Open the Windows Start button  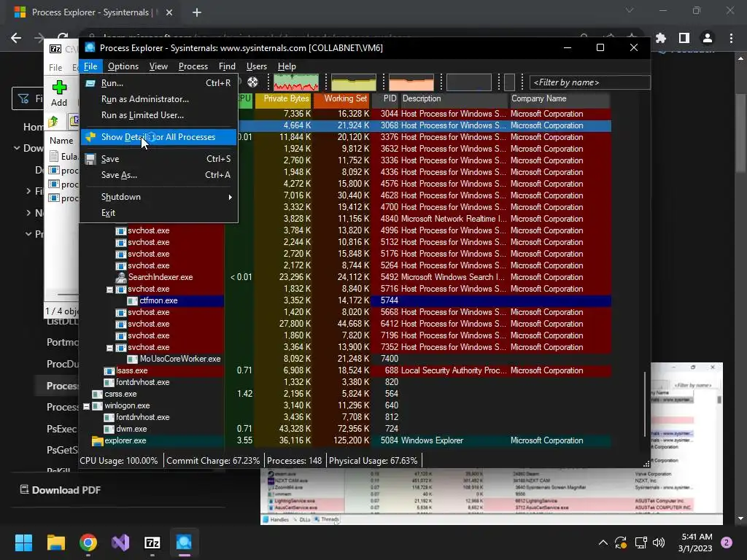click(x=23, y=542)
